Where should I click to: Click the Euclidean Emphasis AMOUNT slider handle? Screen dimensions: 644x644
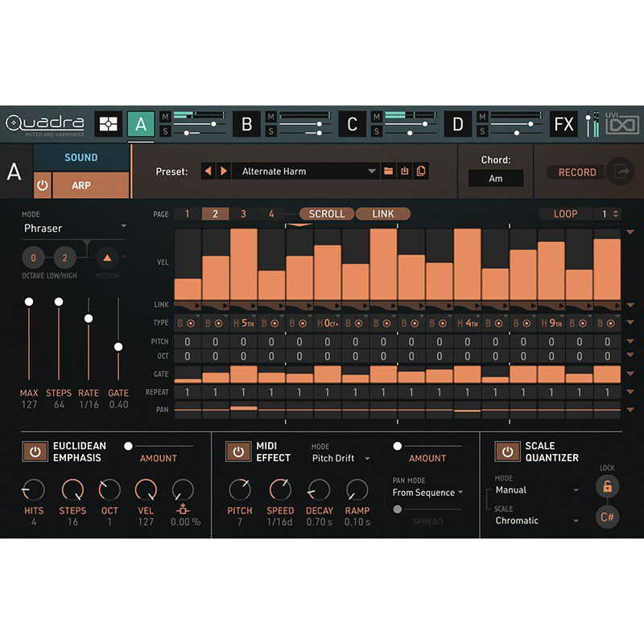pos(128,446)
